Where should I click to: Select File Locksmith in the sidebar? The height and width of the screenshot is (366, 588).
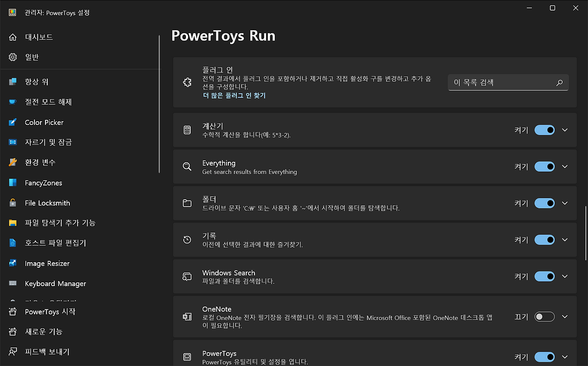47,203
